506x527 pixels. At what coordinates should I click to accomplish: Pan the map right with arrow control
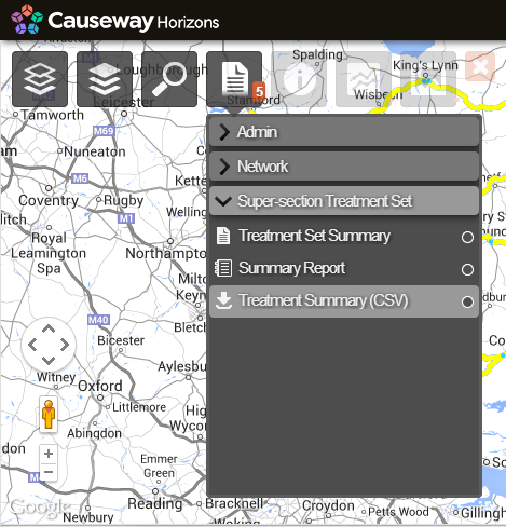click(x=65, y=345)
